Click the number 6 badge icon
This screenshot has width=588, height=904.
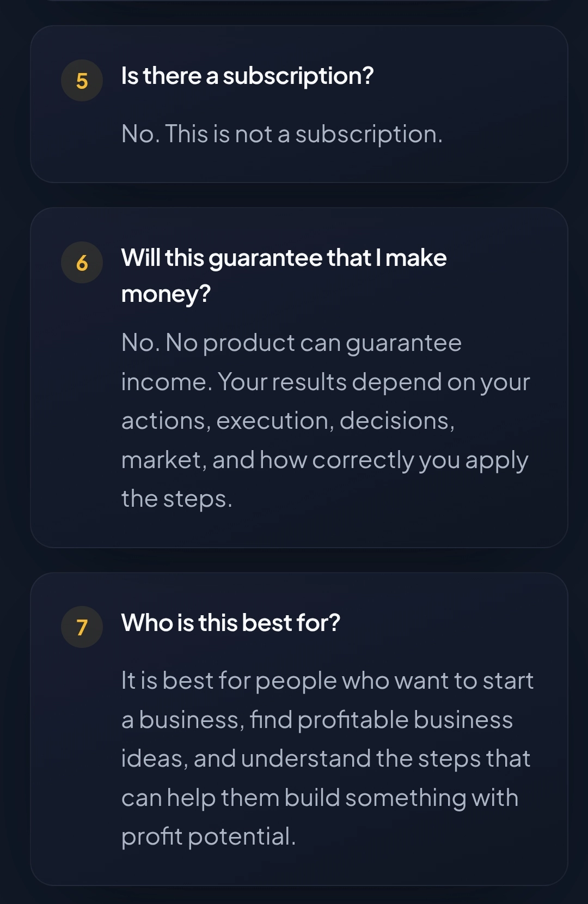click(82, 263)
